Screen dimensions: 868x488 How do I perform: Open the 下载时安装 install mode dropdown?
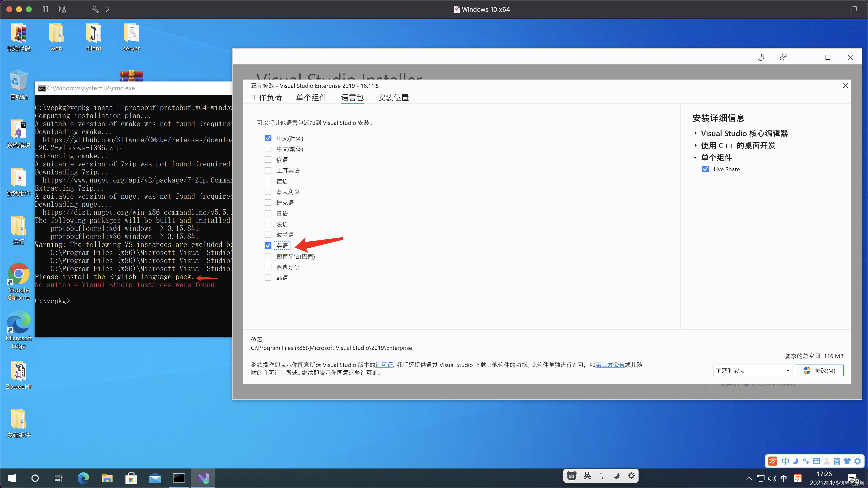pos(752,370)
